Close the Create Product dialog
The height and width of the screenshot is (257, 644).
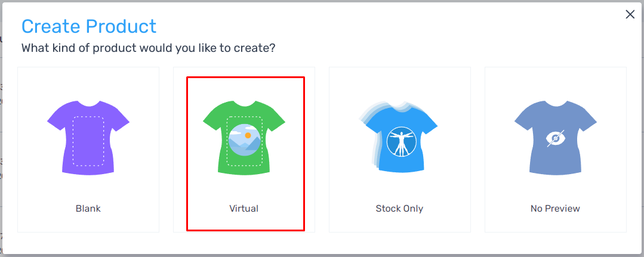point(630,14)
